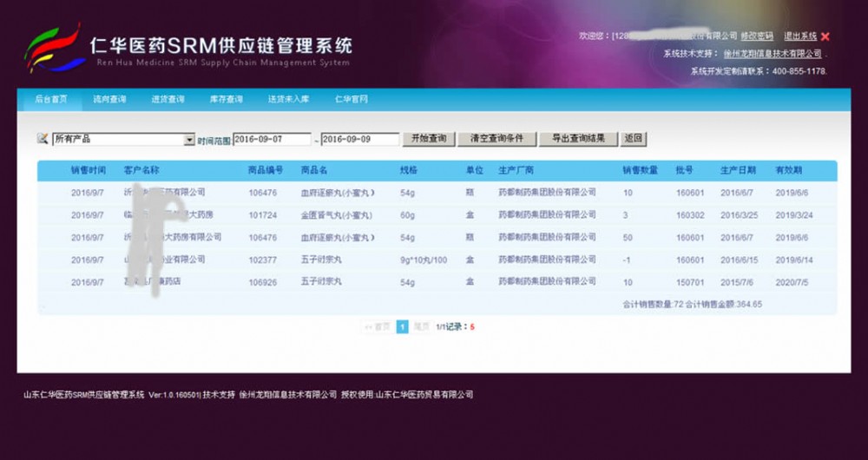Screen dimensions: 868x460
Task: Open the 徐州龙翔信息技术有限公司 header link
Action: pos(773,54)
